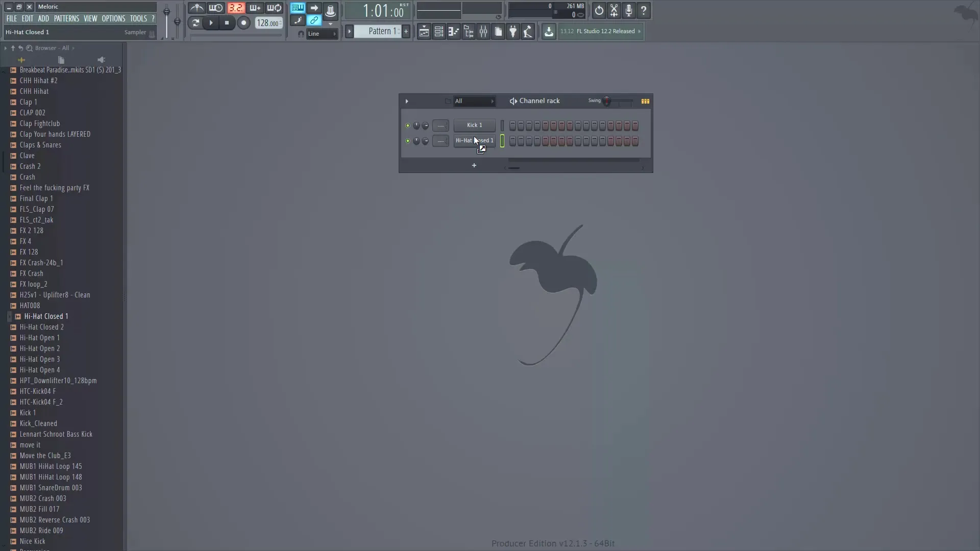Screen dimensions: 980x551
Task: Open Kick 1 mixer track selector
Action: pyautogui.click(x=440, y=126)
